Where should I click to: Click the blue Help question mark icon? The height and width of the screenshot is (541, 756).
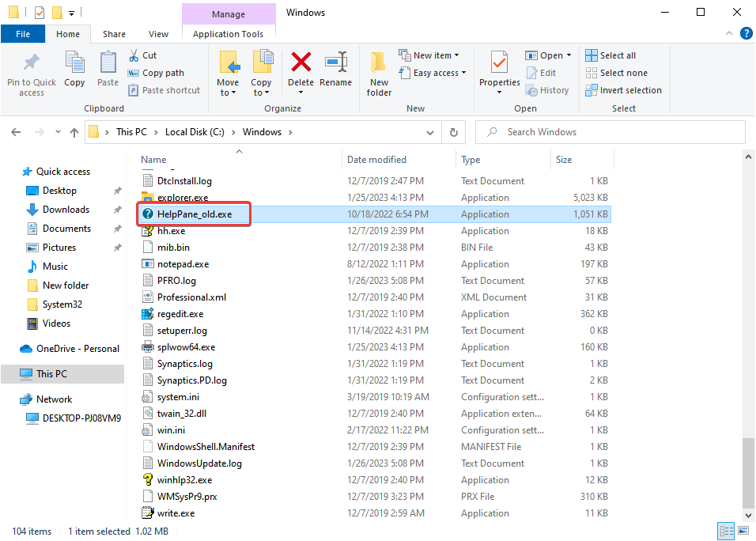pos(746,33)
